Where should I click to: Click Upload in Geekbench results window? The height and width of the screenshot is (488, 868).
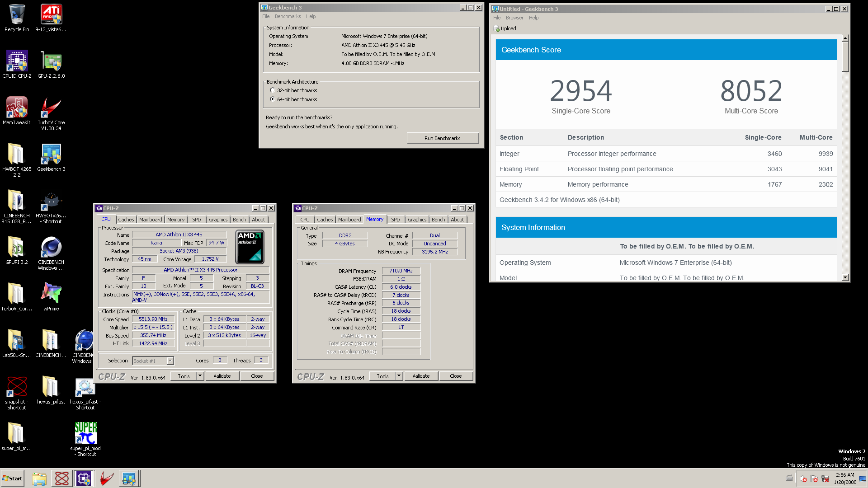click(x=505, y=28)
